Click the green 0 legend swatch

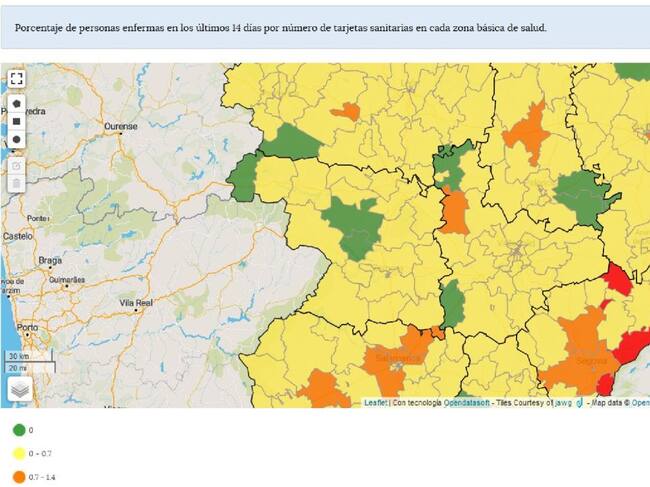pyautogui.click(x=19, y=430)
